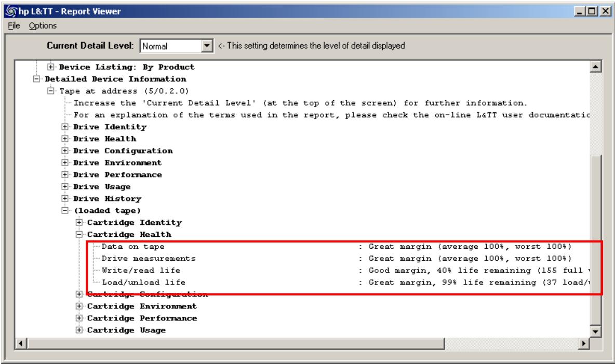Viewport: 615px width, 364px height.
Task: Select the Drive Usage tree label
Action: [x=102, y=186]
